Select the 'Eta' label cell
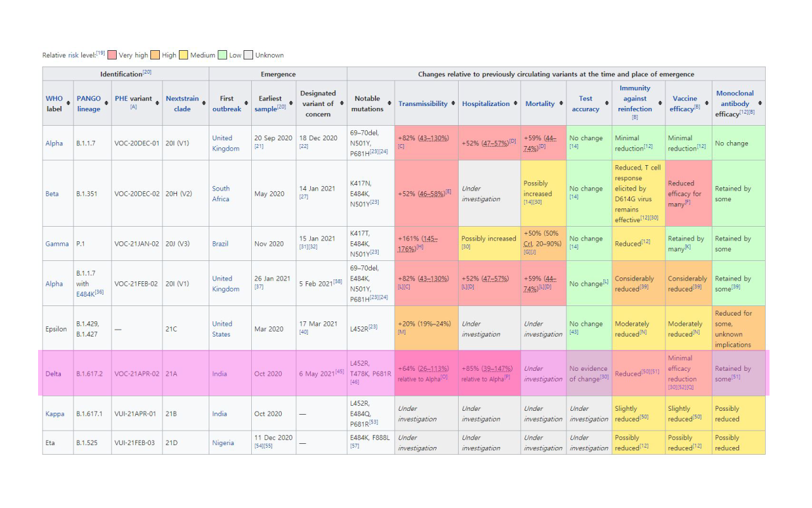The width and height of the screenshot is (812, 508). [58, 443]
